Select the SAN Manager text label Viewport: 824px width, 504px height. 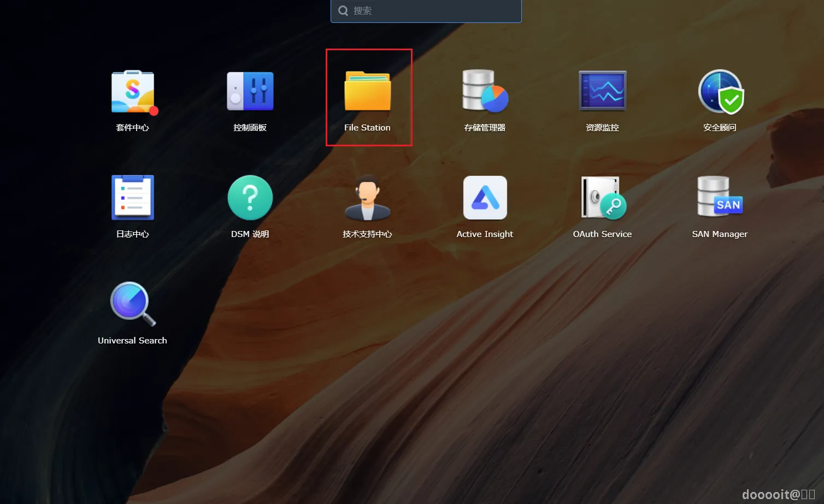(720, 234)
